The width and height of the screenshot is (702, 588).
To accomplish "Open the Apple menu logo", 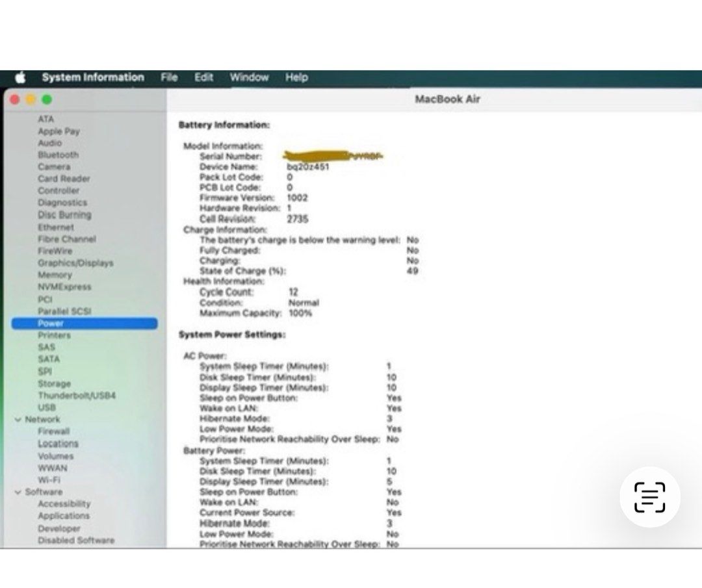I will [20, 78].
